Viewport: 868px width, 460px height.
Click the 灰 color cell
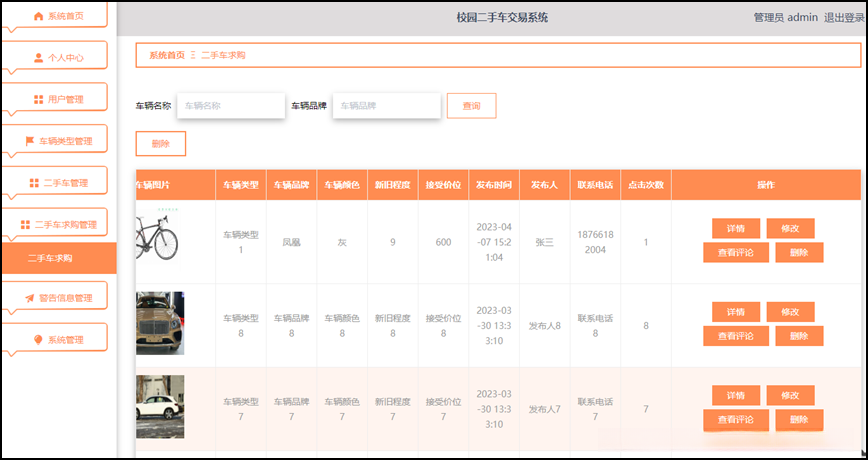pyautogui.click(x=342, y=242)
